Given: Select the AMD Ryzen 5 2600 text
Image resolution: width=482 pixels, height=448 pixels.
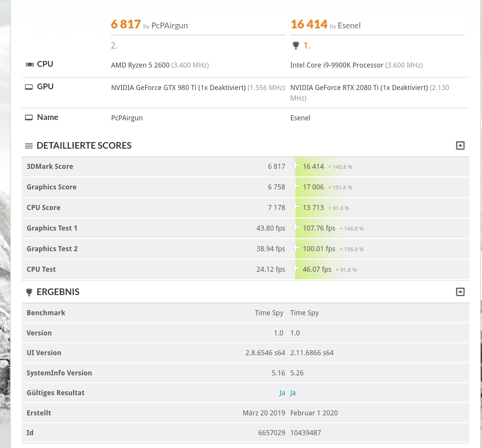Looking at the screenshot, I should click(x=140, y=65).
